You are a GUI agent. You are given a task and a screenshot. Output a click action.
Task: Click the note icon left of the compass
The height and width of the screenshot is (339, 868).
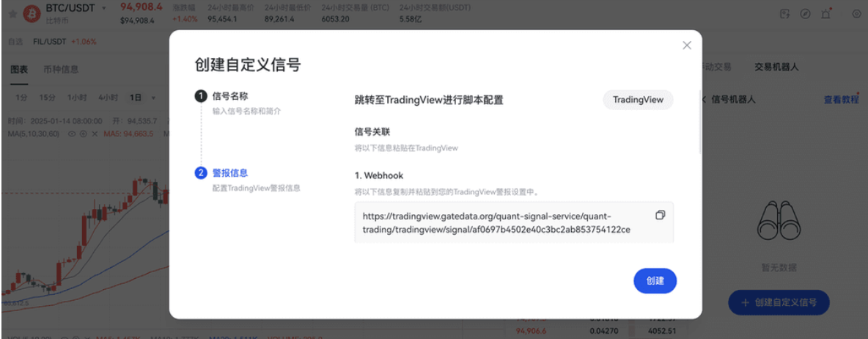[785, 14]
